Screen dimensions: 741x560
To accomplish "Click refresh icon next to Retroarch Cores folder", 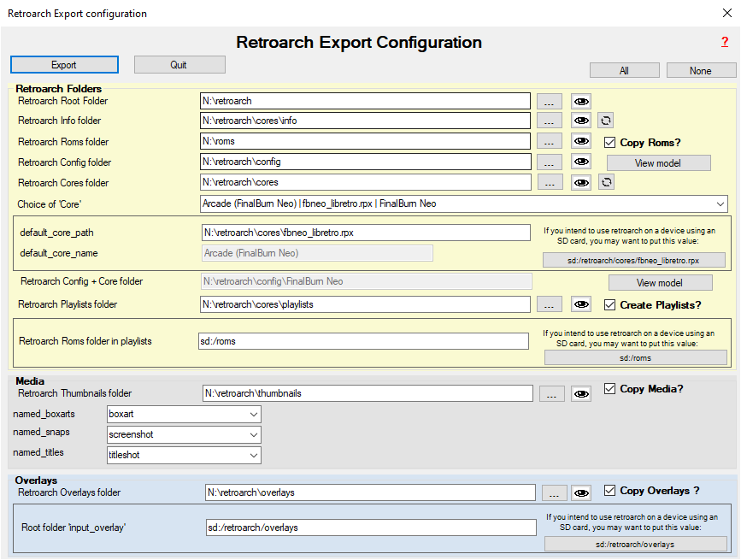I will coord(605,182).
